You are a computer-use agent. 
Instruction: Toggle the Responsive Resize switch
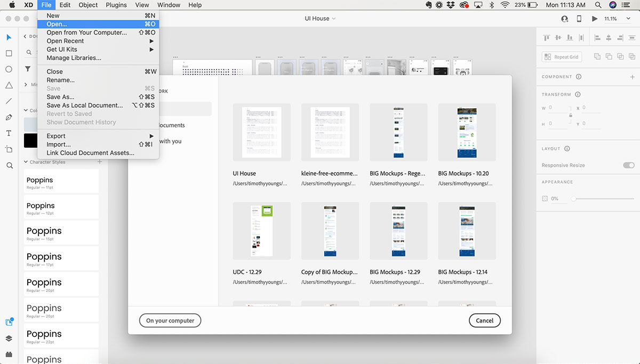click(x=628, y=165)
